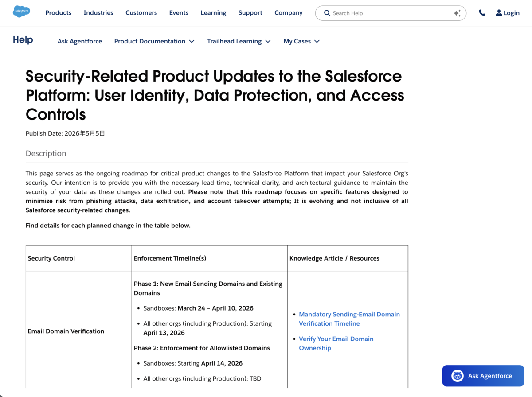Expand the Trailhead Learning chevron
The image size is (532, 397).
(x=268, y=41)
